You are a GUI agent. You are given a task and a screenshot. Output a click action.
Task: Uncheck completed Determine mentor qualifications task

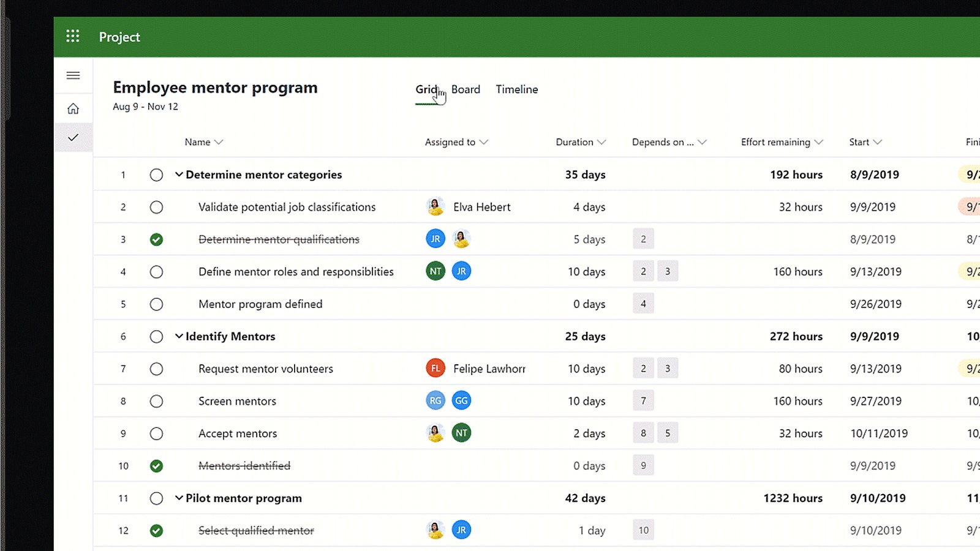coord(156,239)
